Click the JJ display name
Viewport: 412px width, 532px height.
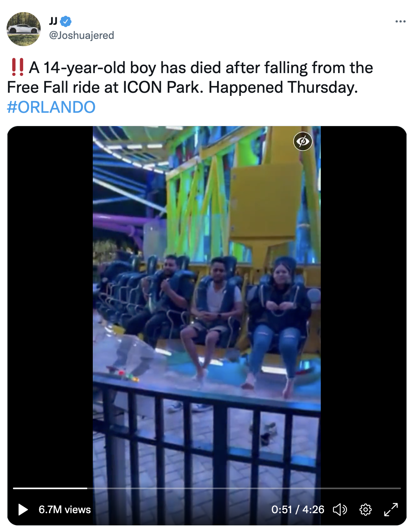point(53,21)
